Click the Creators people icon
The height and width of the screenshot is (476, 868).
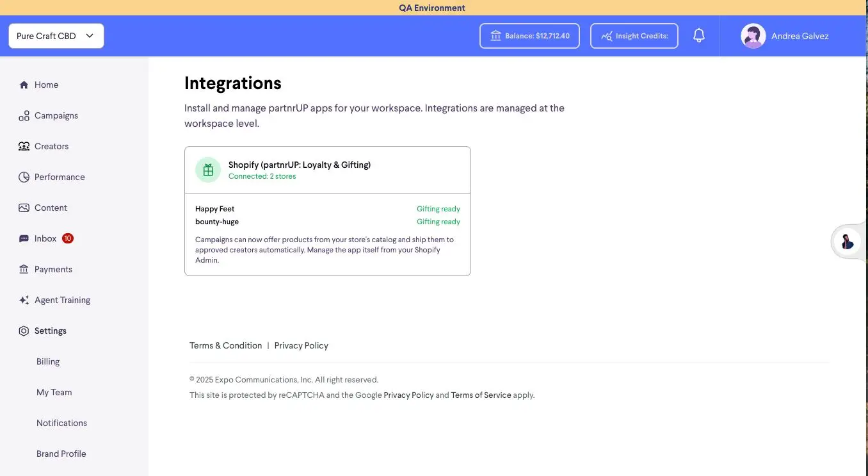coord(24,146)
